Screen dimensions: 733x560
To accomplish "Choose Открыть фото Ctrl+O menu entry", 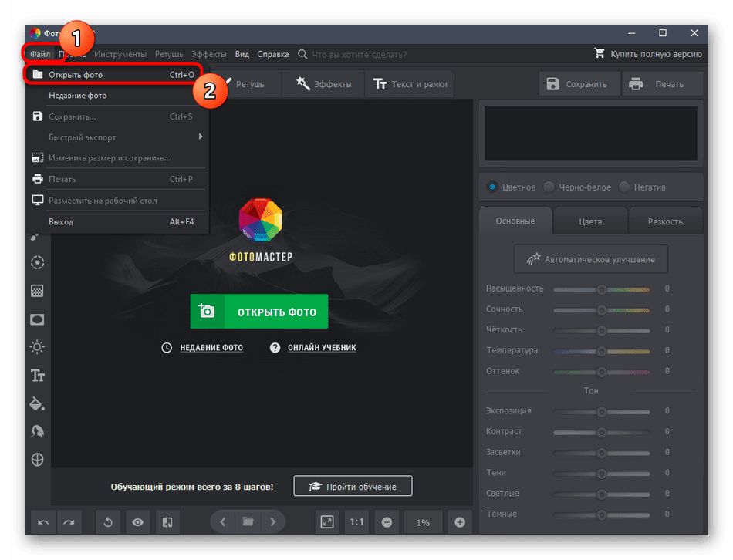I will (113, 75).
